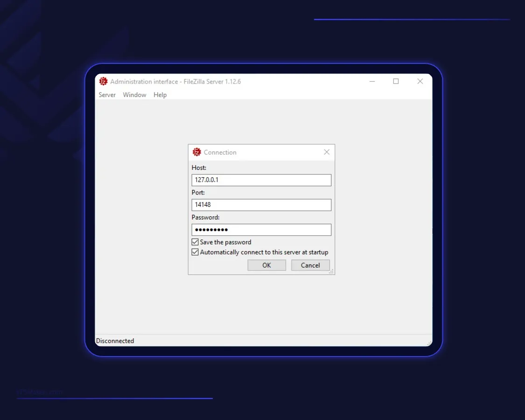Uncheck Save the password checkbox
Viewport: 525px width, 420px height.
[x=195, y=242]
